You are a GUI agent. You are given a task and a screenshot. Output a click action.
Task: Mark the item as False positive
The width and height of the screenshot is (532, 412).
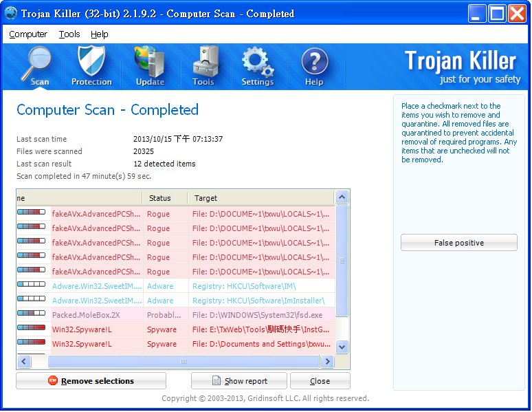(x=458, y=243)
